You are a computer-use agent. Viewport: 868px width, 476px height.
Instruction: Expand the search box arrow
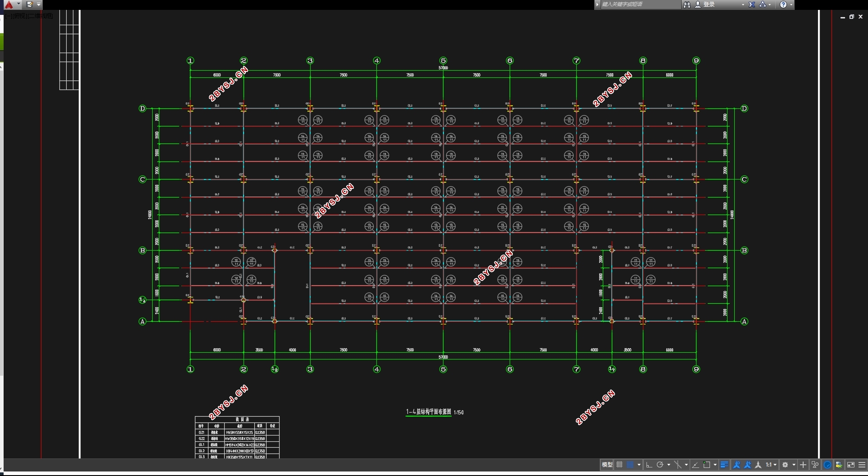pyautogui.click(x=597, y=4)
